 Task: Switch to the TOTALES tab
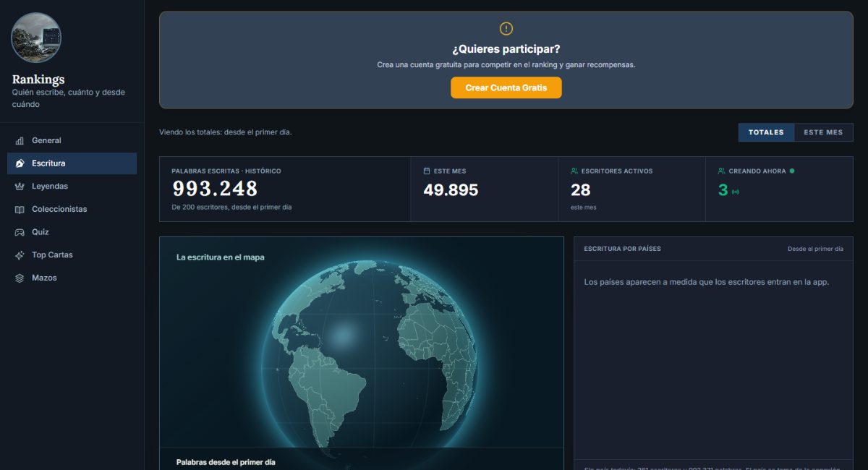(766, 132)
